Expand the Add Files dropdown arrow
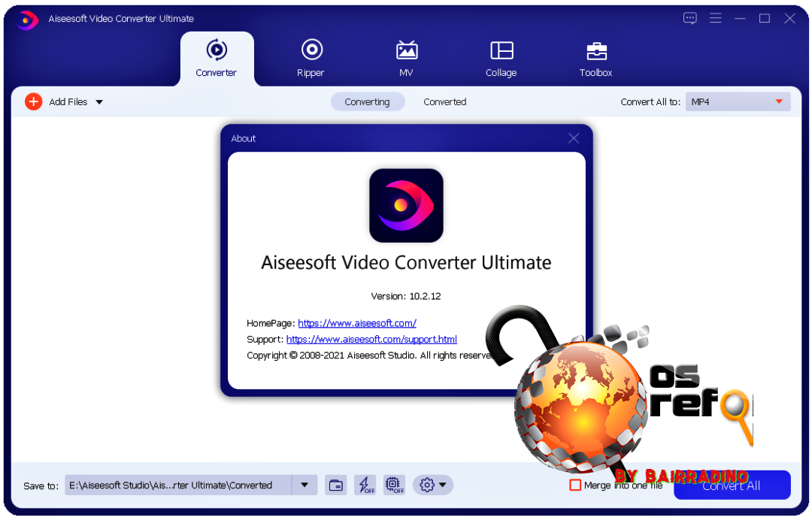The image size is (812, 520). pos(99,102)
